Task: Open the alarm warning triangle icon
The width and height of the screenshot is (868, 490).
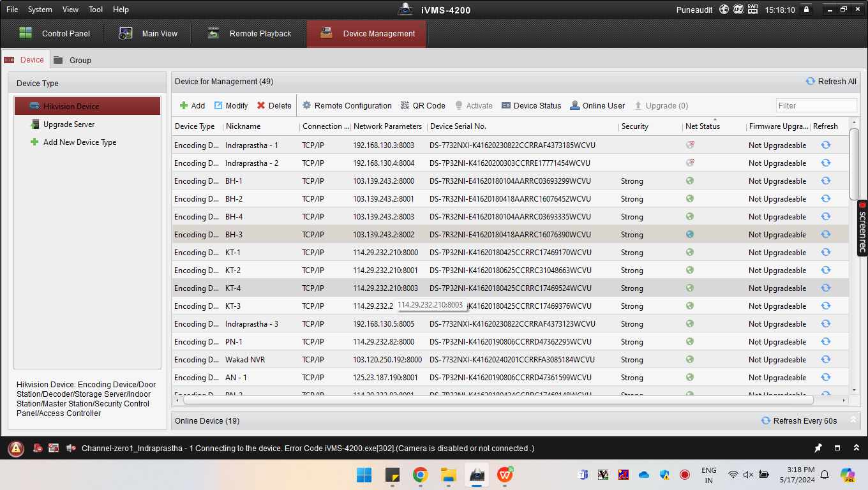Action: [16, 449]
